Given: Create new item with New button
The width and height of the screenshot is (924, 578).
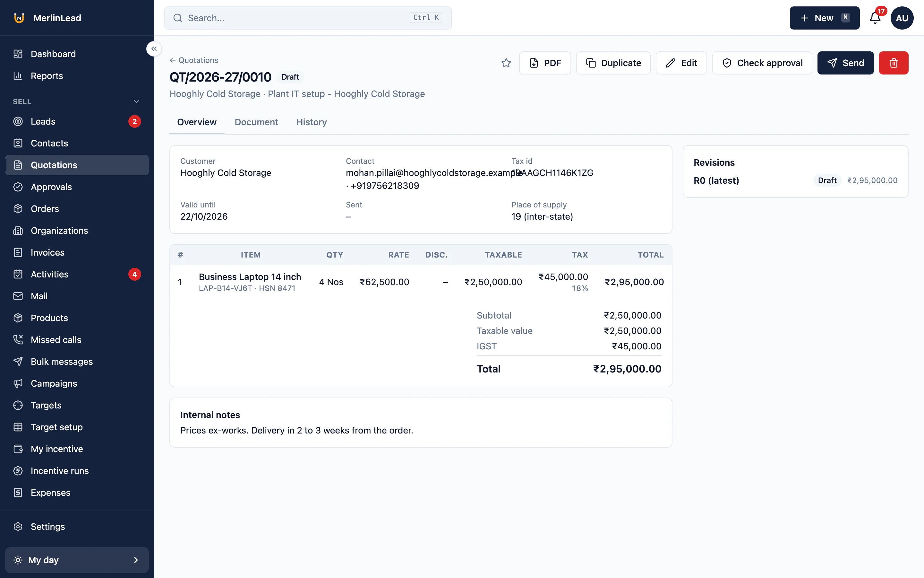Looking at the screenshot, I should pyautogui.click(x=824, y=18).
